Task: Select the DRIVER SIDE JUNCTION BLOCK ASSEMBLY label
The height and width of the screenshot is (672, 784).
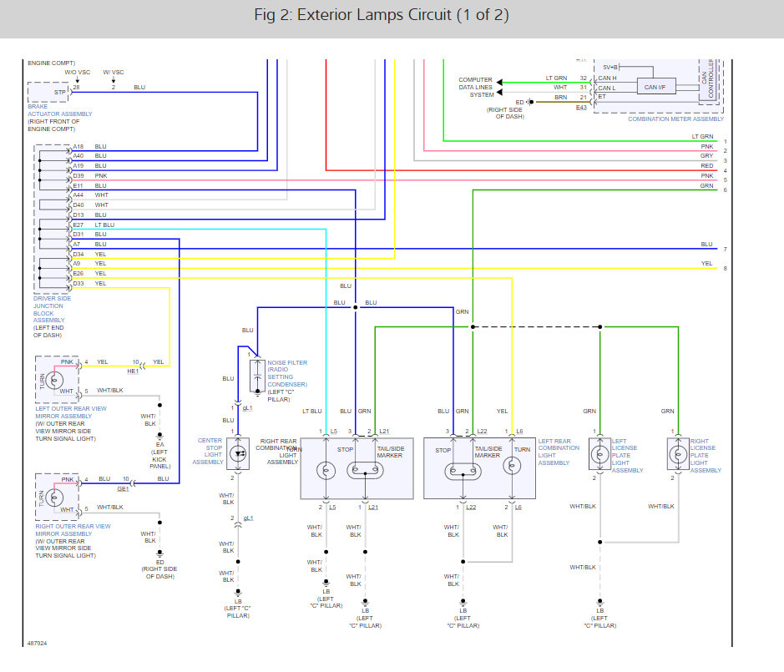Action: (x=52, y=309)
